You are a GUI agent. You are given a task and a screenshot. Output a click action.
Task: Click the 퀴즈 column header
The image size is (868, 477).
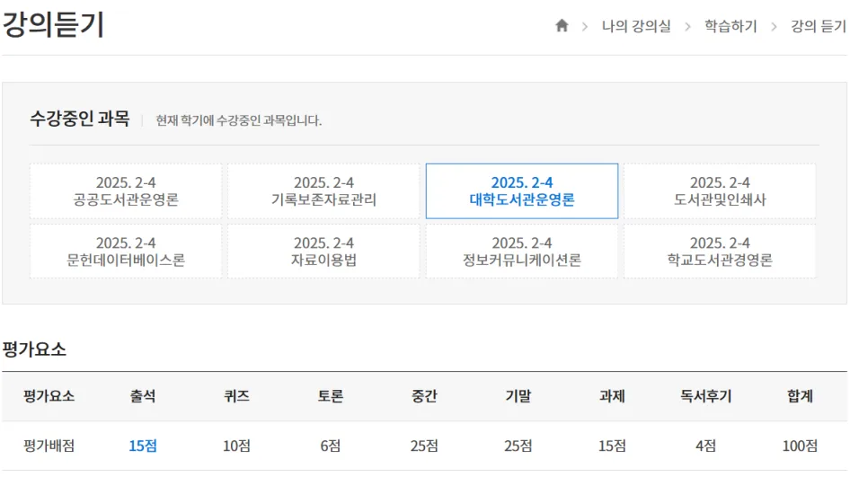[236, 395]
